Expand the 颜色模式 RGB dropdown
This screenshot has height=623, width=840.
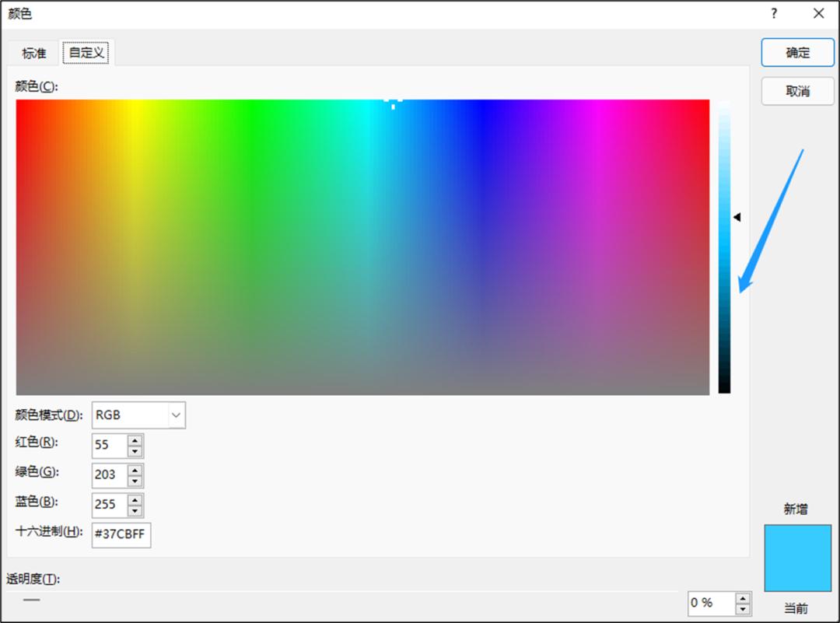pyautogui.click(x=177, y=415)
